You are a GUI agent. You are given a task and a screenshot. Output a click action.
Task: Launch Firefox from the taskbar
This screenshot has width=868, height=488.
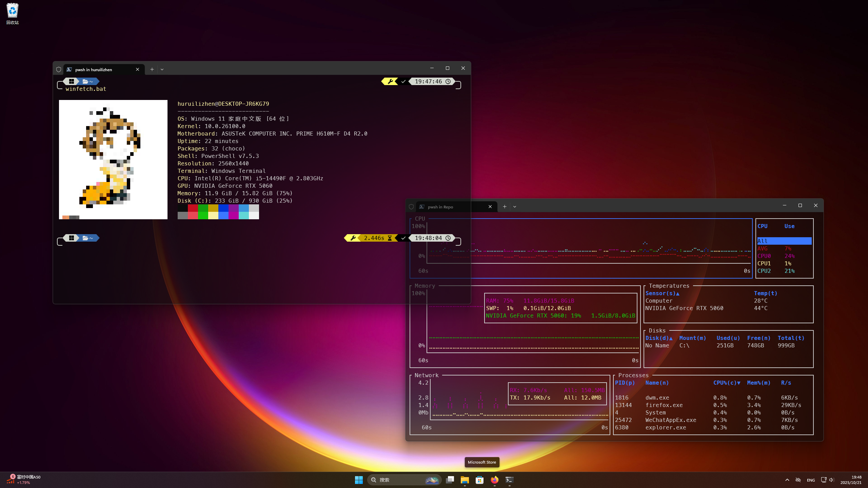point(494,480)
